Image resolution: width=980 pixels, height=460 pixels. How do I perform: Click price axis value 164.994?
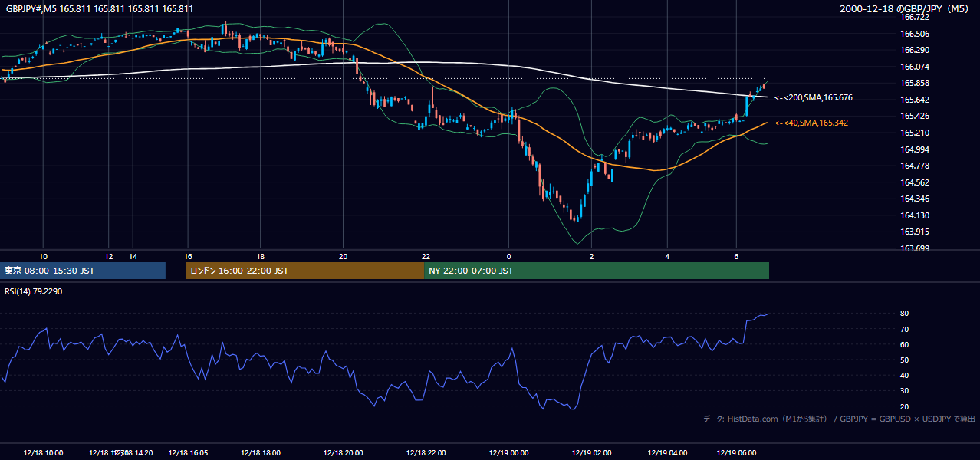915,149
